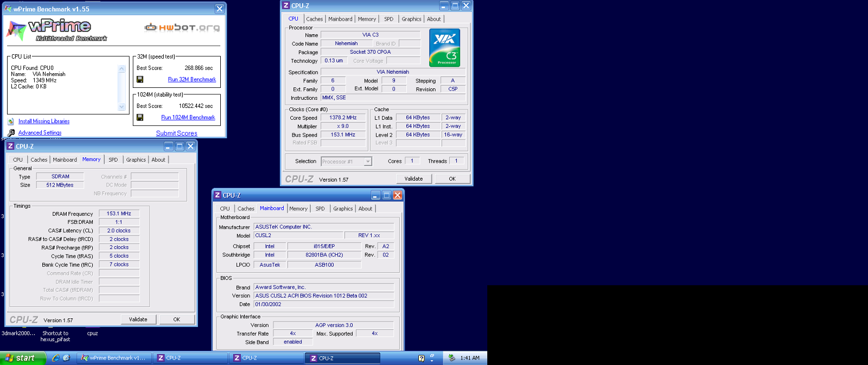Click Submit Scores link
The height and width of the screenshot is (365, 868).
(x=177, y=133)
